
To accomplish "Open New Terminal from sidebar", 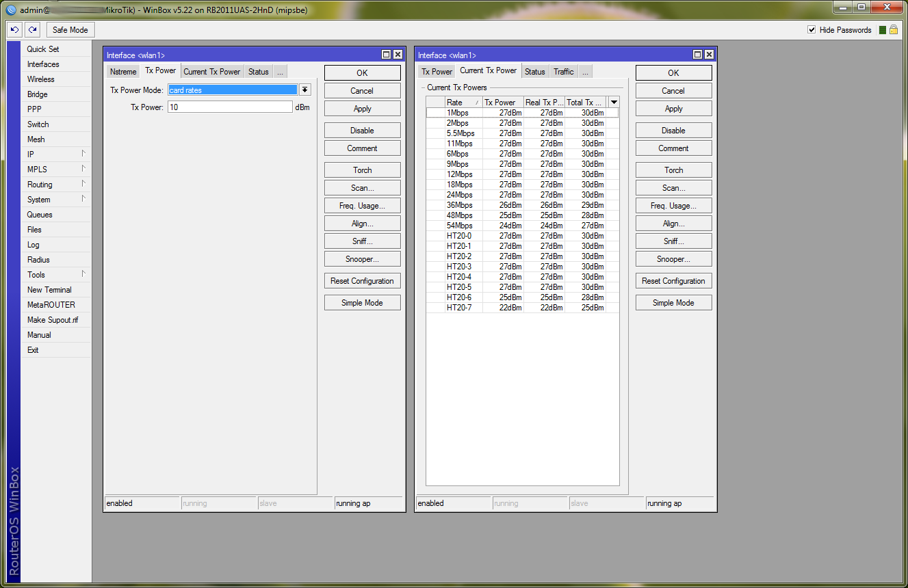I will pyautogui.click(x=56, y=290).
